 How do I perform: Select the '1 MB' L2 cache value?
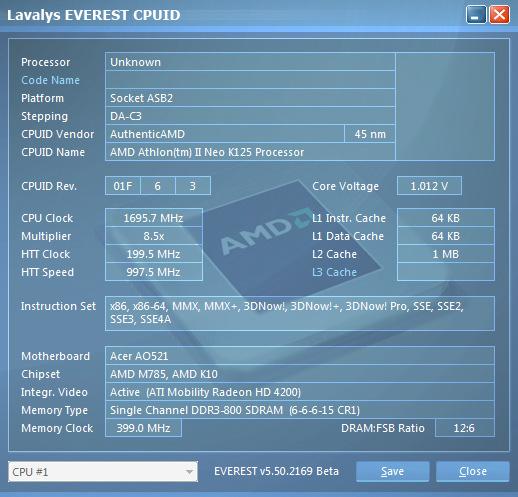[446, 254]
